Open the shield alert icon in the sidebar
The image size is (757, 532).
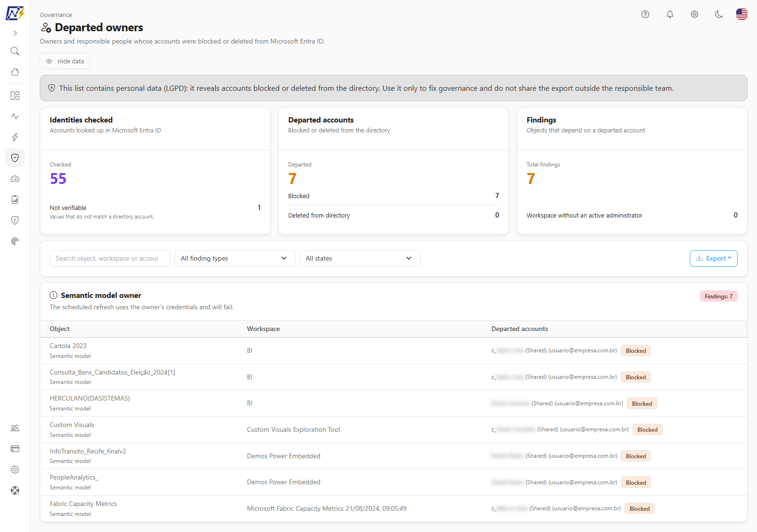15,220
